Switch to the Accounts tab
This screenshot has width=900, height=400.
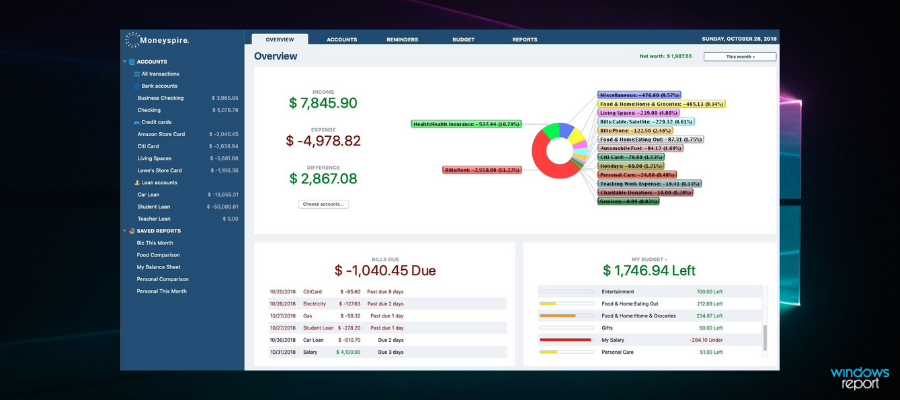(342, 40)
